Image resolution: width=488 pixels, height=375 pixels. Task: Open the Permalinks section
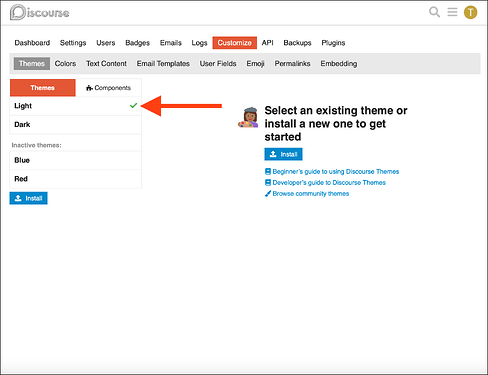tap(292, 63)
